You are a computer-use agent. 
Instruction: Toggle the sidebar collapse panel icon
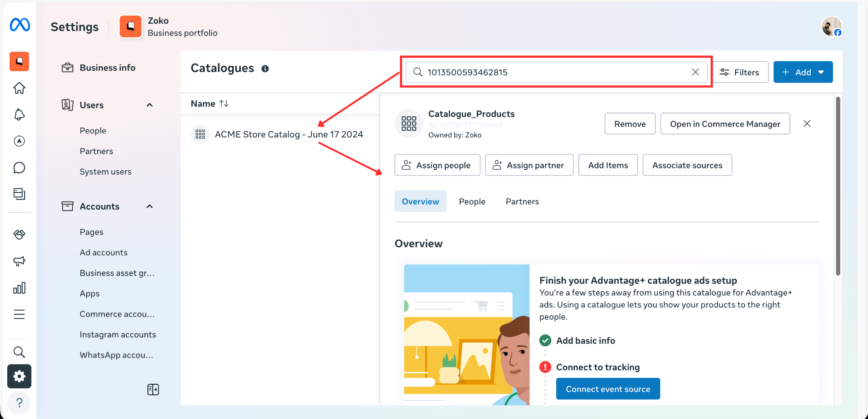[x=153, y=389]
